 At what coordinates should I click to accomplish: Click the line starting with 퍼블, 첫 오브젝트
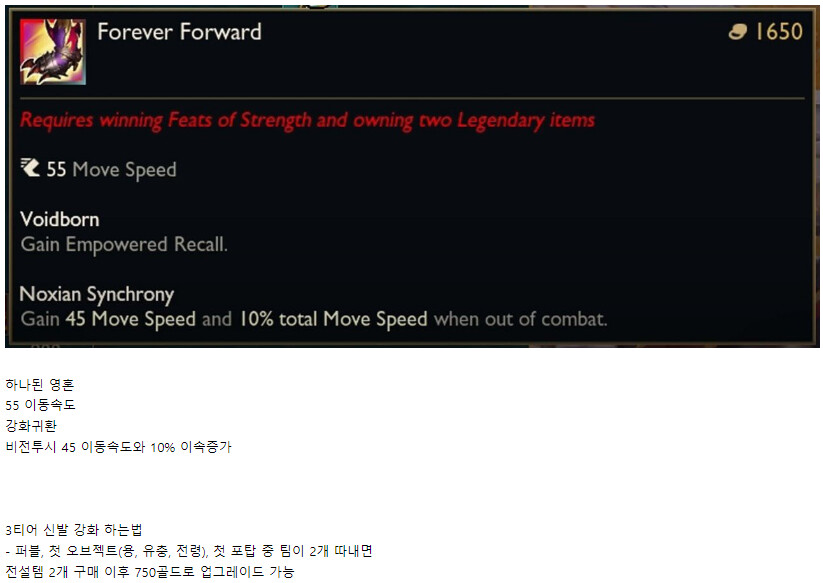point(189,551)
